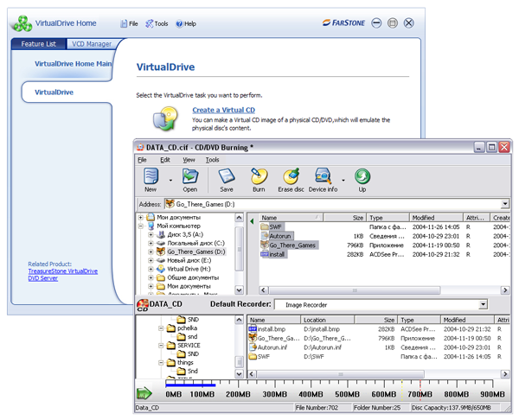Click the DATA_CD disc icon in the lower pane header
Viewport: 519px width, 420px height.
[143, 305]
